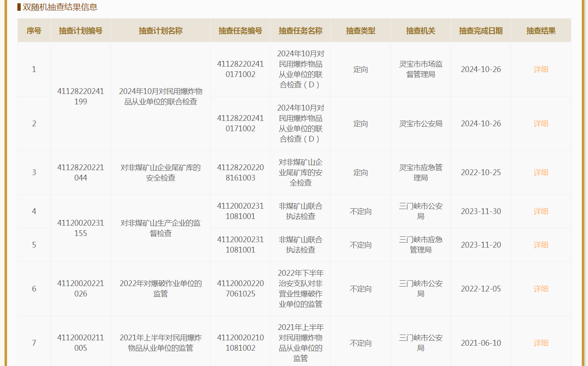Open 详细 for the 2022-12-05 inspection

point(541,289)
